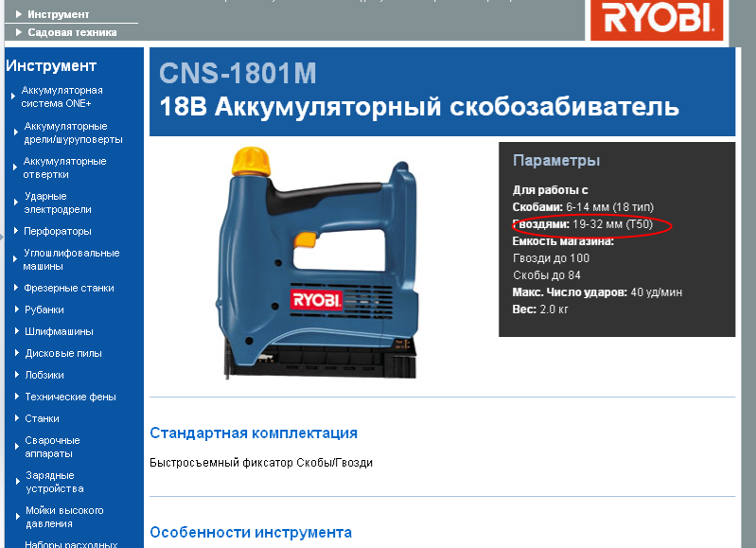Viewport: 756px width, 548px height.
Task: Click the Инструмент sidebar heading
Action: tap(51, 65)
